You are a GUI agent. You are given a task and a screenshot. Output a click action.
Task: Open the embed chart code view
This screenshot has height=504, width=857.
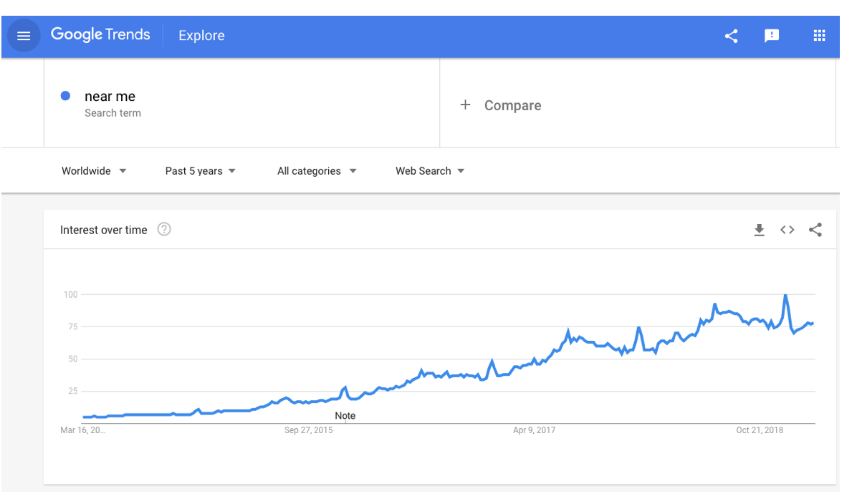787,230
